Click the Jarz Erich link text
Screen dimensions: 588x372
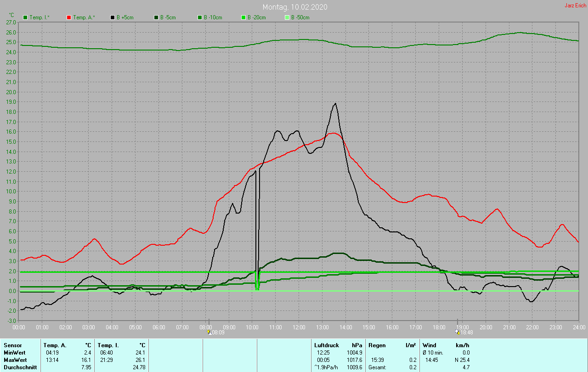(x=575, y=6)
